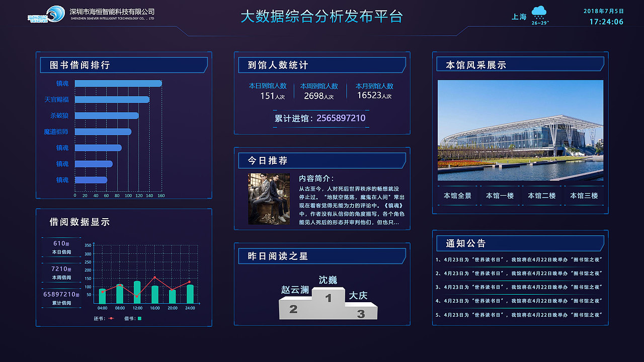This screenshot has width=644, height=362.
Task: Click the red line point at 16:00
Action: tap(154, 278)
